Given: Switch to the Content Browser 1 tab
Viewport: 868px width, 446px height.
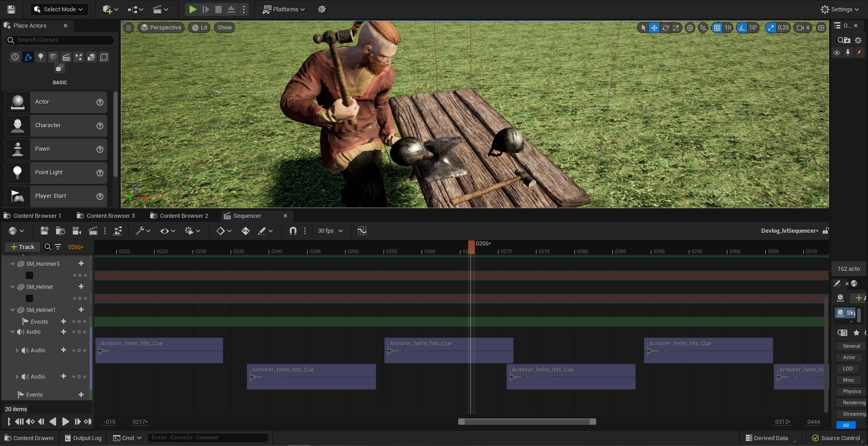Looking at the screenshot, I should pos(33,216).
